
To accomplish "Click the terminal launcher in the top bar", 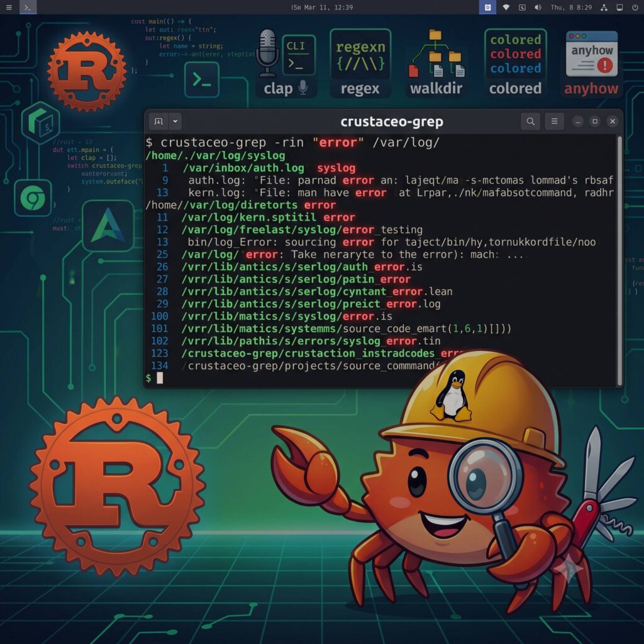I will pyautogui.click(x=28, y=8).
